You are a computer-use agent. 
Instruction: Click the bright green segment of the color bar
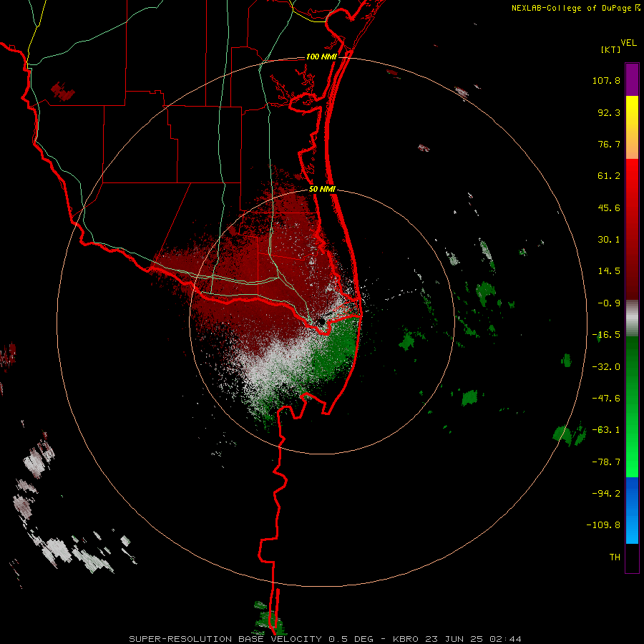pos(632,406)
